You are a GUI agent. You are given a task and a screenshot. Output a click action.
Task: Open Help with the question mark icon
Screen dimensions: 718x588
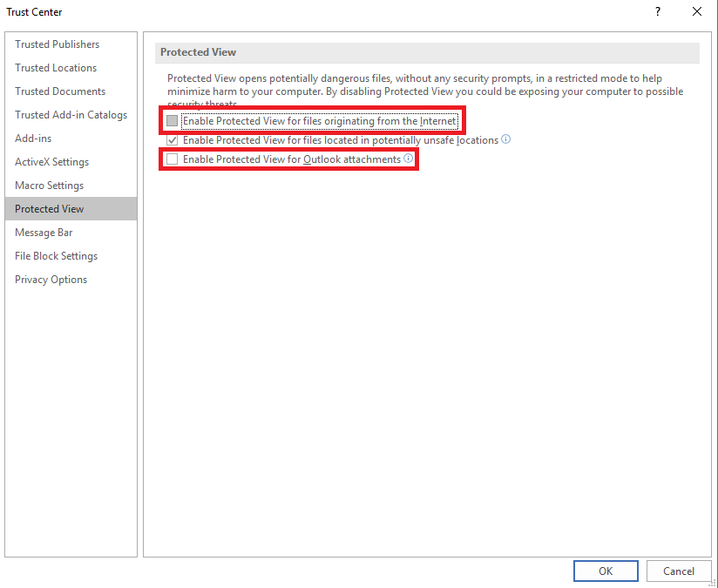coord(657,12)
